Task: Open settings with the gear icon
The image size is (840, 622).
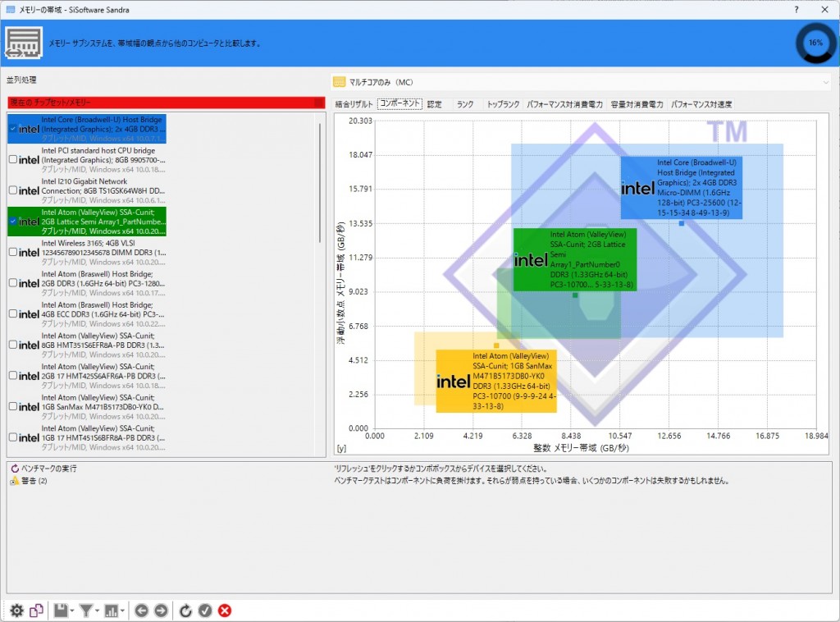Action: click(16, 611)
